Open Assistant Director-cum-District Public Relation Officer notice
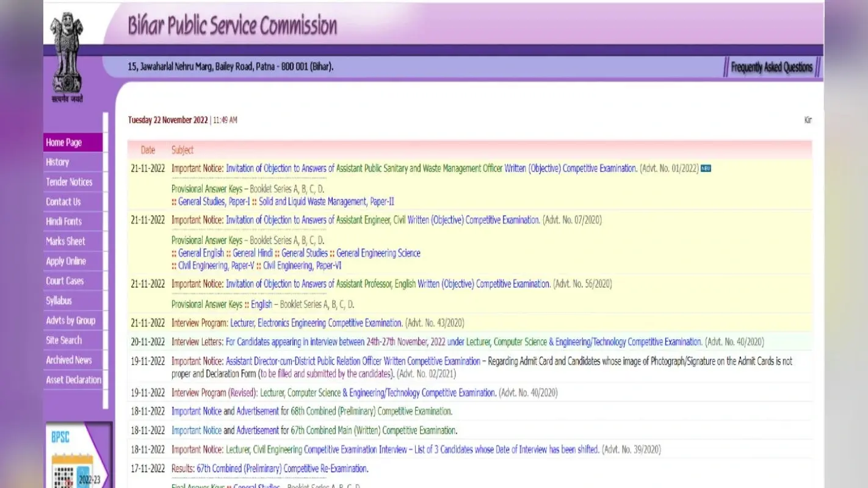Screen dimensions: 868x488 (x=353, y=361)
